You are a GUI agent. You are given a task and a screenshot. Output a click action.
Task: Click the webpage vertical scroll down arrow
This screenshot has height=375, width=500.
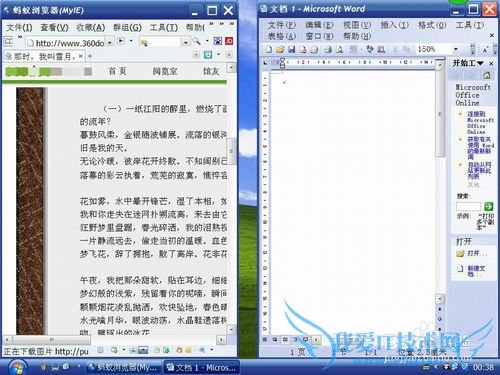(231, 329)
